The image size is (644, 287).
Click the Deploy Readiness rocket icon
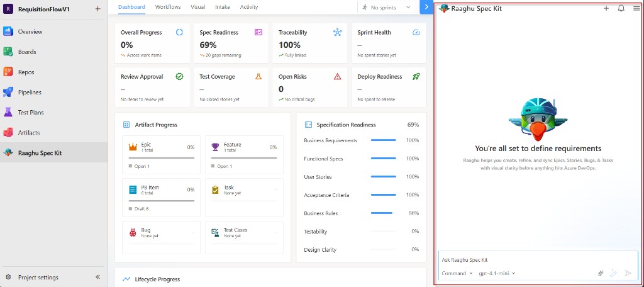tap(416, 77)
